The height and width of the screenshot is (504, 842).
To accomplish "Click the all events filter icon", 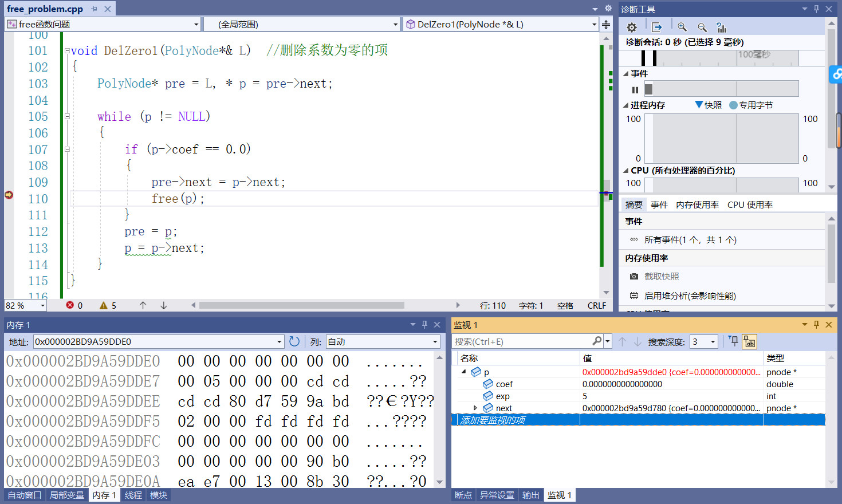I will [x=634, y=239].
